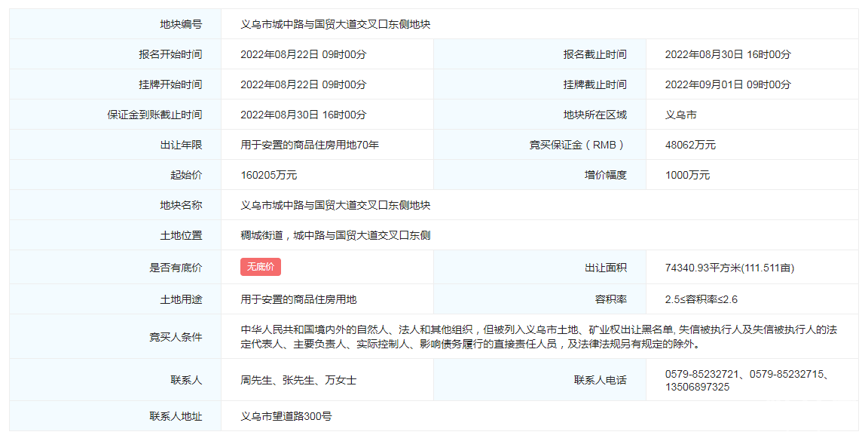The width and height of the screenshot is (868, 438).
Task: Select the contact address 义乌市望道路300号
Action: 286,416
